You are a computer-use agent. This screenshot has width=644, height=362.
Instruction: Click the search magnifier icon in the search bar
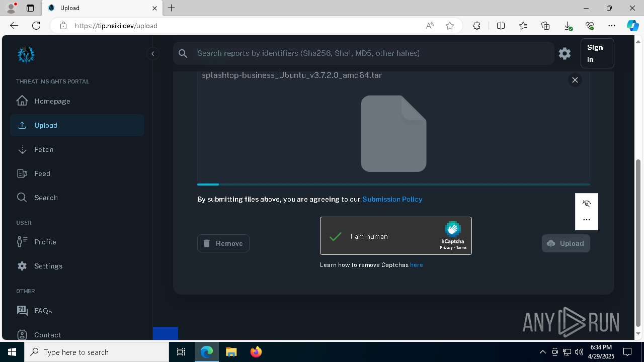(x=183, y=53)
